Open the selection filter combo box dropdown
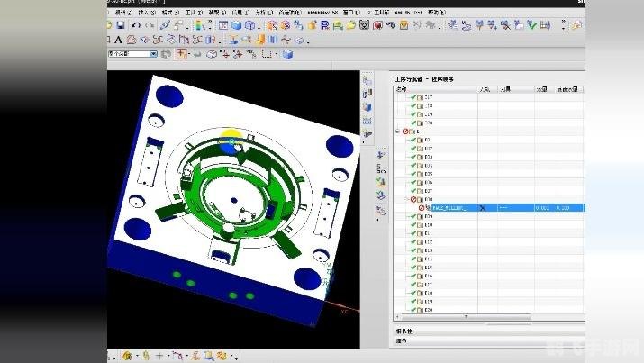 pyautogui.click(x=153, y=54)
